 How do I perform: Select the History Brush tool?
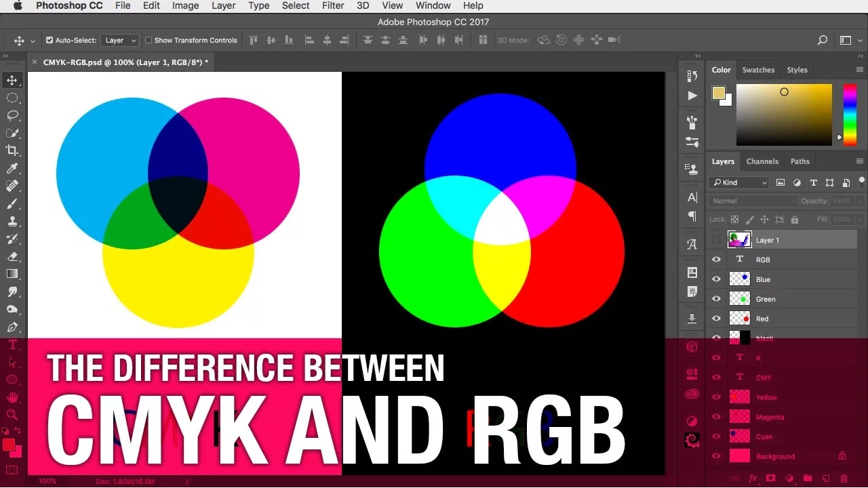point(12,239)
